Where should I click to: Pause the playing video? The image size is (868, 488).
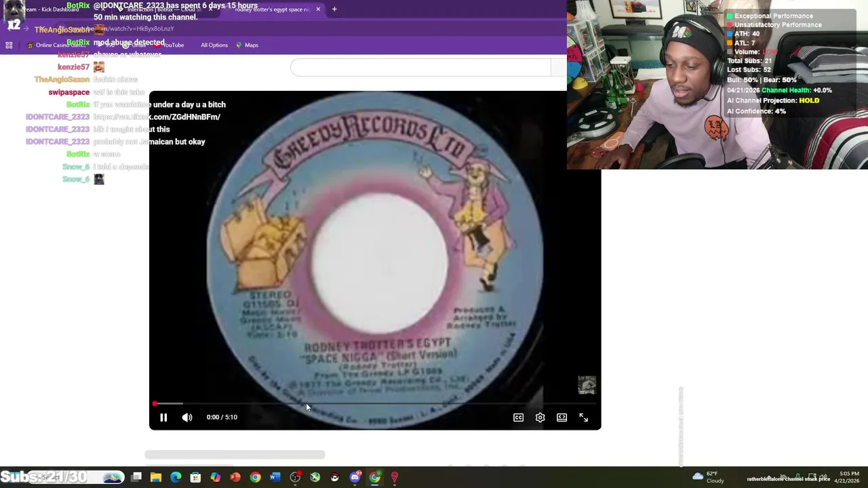click(163, 418)
